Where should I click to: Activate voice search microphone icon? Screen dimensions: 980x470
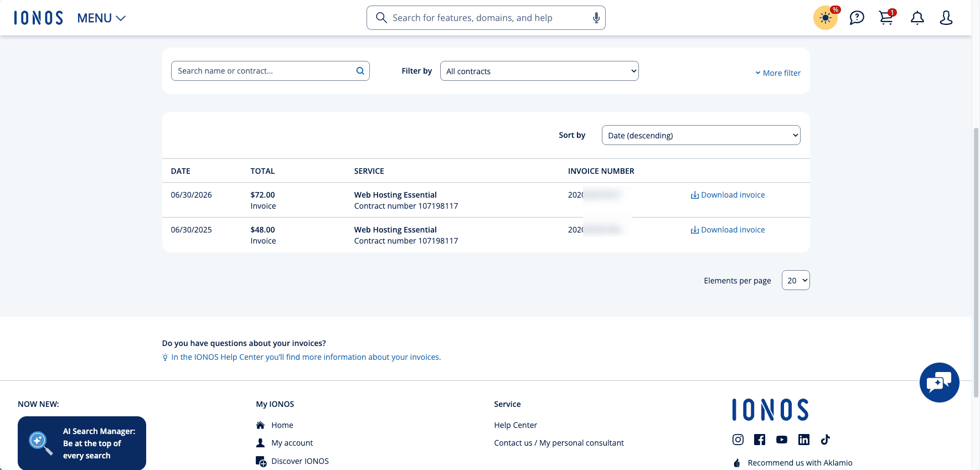pos(596,18)
